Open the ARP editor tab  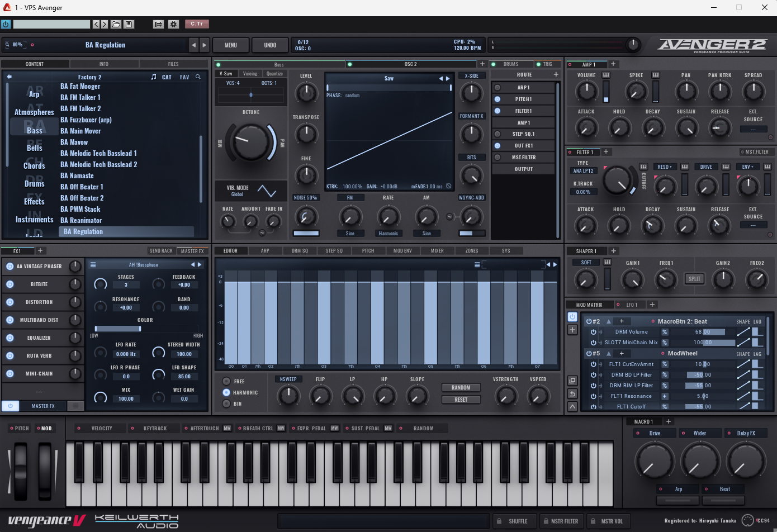(x=265, y=250)
